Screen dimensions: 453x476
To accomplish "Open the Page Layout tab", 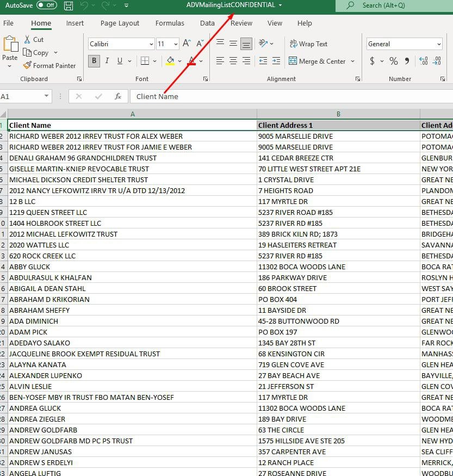I will [x=120, y=23].
